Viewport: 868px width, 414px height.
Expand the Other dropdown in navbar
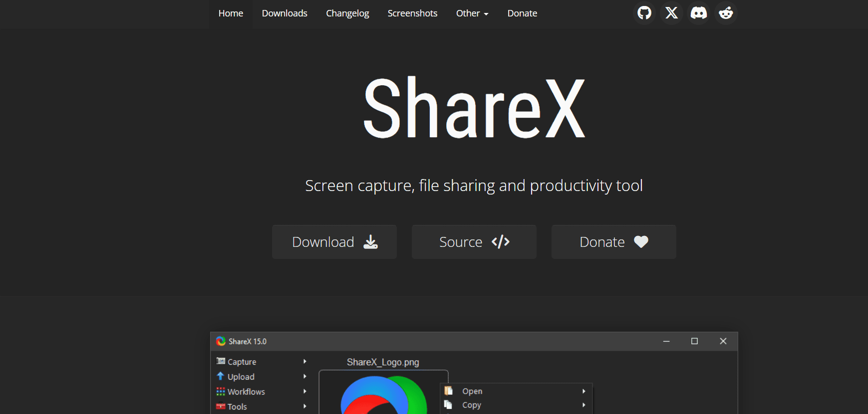point(472,13)
